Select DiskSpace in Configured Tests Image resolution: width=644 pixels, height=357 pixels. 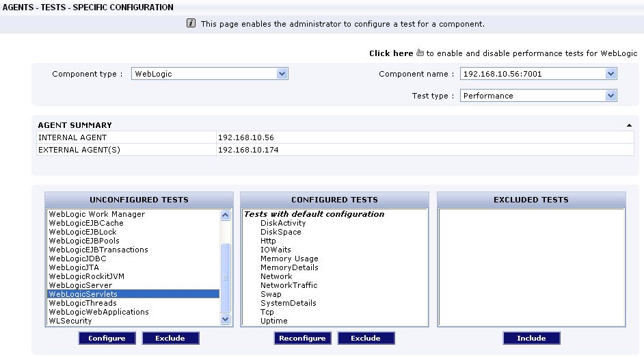pyautogui.click(x=281, y=232)
